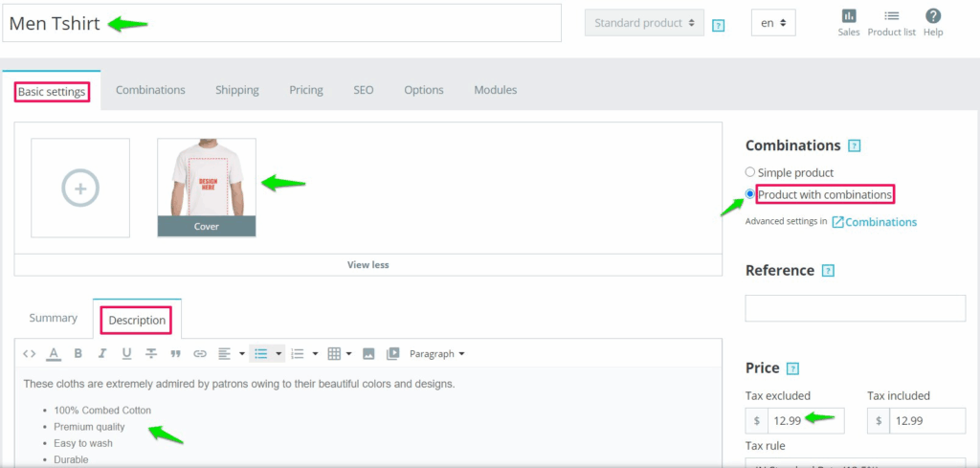Open the source code view icon
The image size is (980, 468).
[x=30, y=354]
